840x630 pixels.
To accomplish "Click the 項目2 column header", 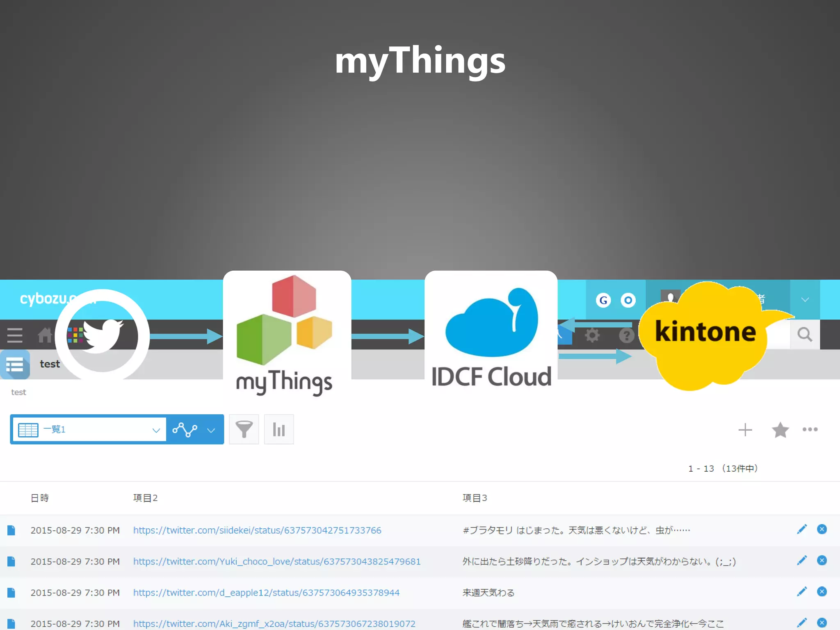I will [x=145, y=498].
